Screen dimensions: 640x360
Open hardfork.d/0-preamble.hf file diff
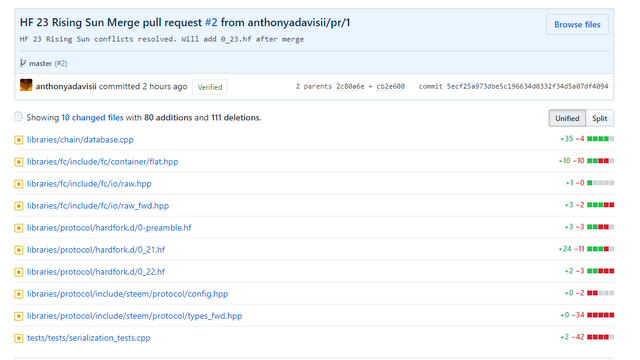109,228
